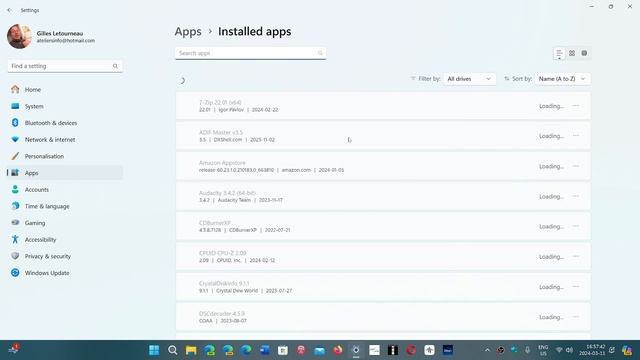Viewport: 640px width, 360px height.
Task: Open the taskbar clock and date
Action: [x=592, y=350]
